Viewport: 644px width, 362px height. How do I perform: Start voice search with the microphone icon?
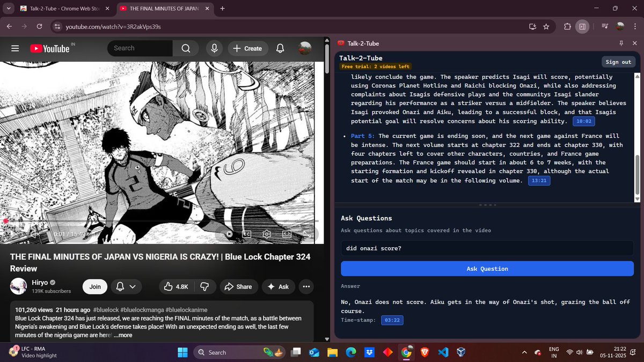(x=214, y=48)
